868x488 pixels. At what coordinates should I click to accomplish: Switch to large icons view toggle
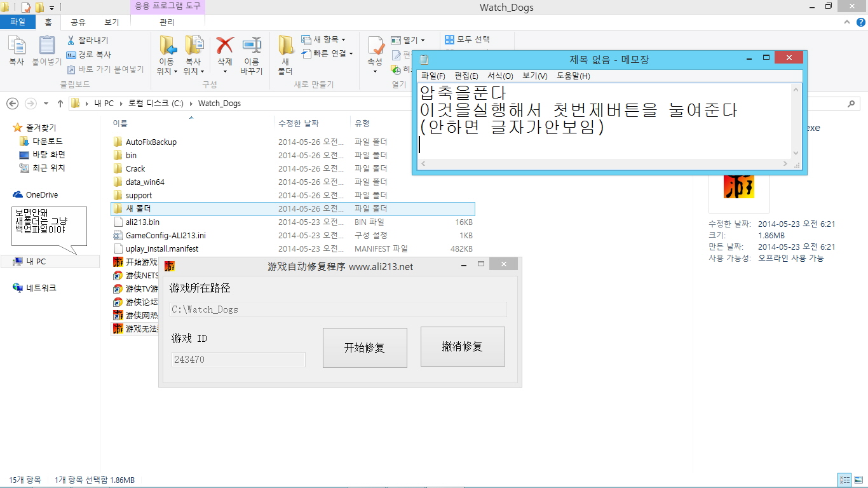[x=858, y=480]
